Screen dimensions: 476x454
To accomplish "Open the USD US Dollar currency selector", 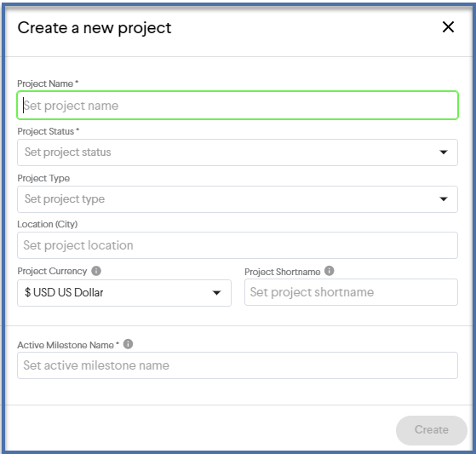I will coord(124,293).
